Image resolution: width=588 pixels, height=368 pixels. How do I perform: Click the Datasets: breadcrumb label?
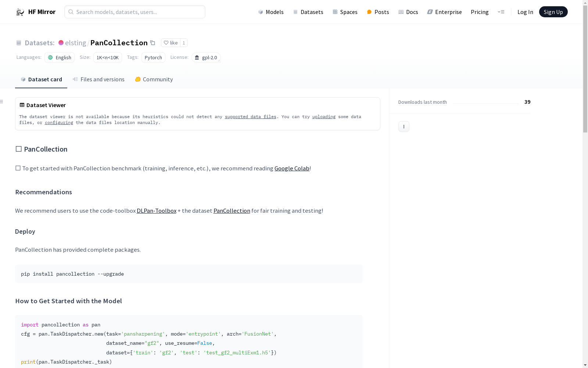click(39, 43)
